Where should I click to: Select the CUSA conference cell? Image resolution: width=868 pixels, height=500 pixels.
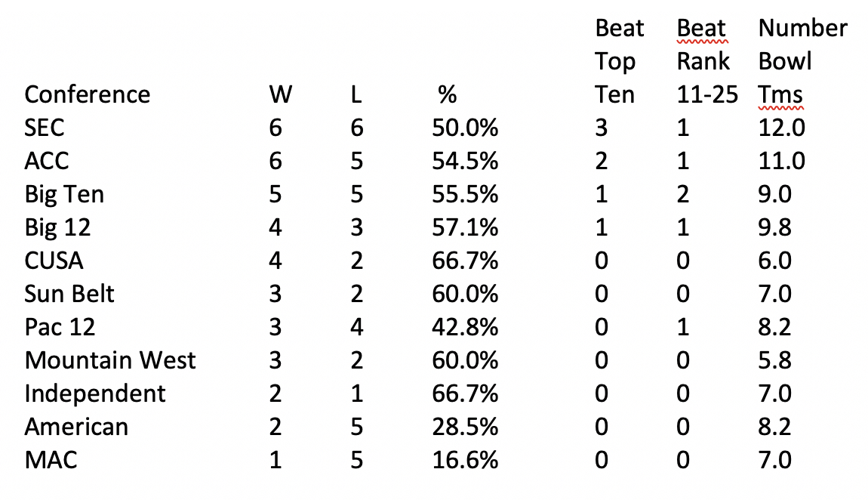[x=54, y=261]
